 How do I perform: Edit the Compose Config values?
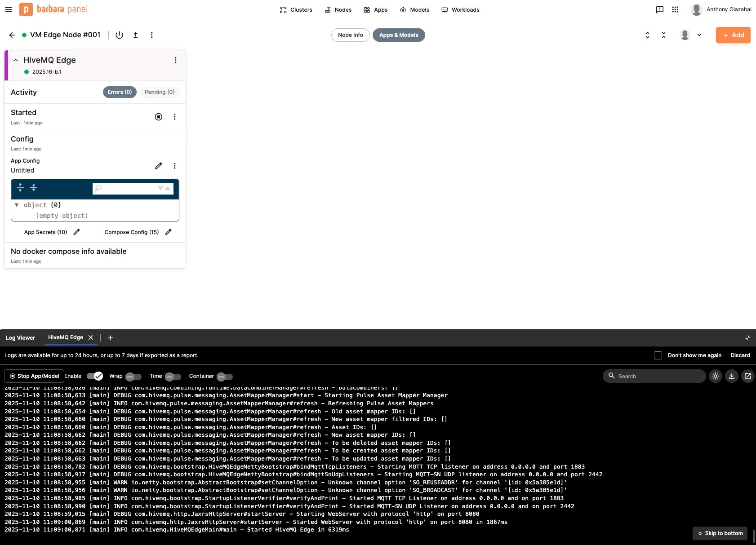pyautogui.click(x=168, y=232)
